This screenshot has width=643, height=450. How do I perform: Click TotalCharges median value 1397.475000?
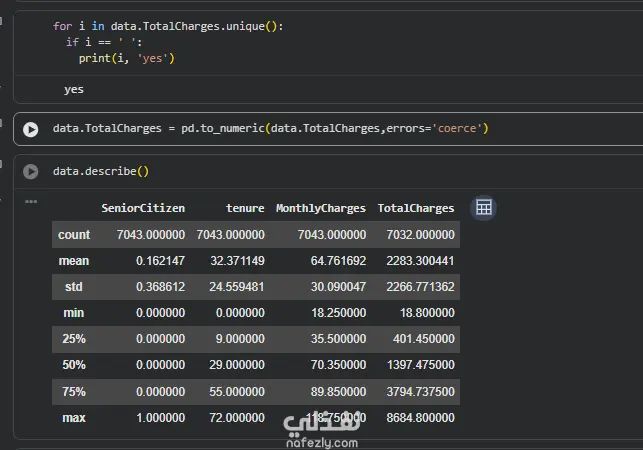coord(421,365)
